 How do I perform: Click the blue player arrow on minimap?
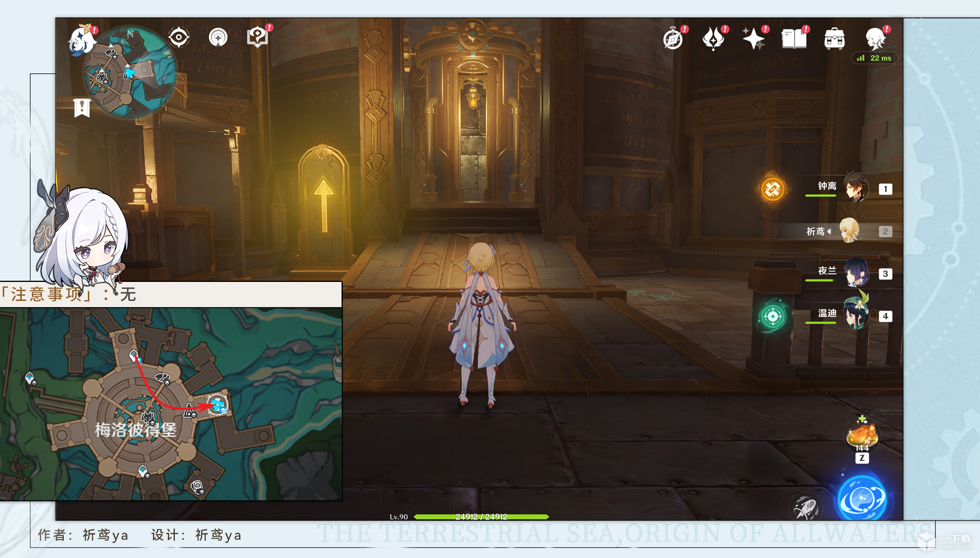pos(129,73)
